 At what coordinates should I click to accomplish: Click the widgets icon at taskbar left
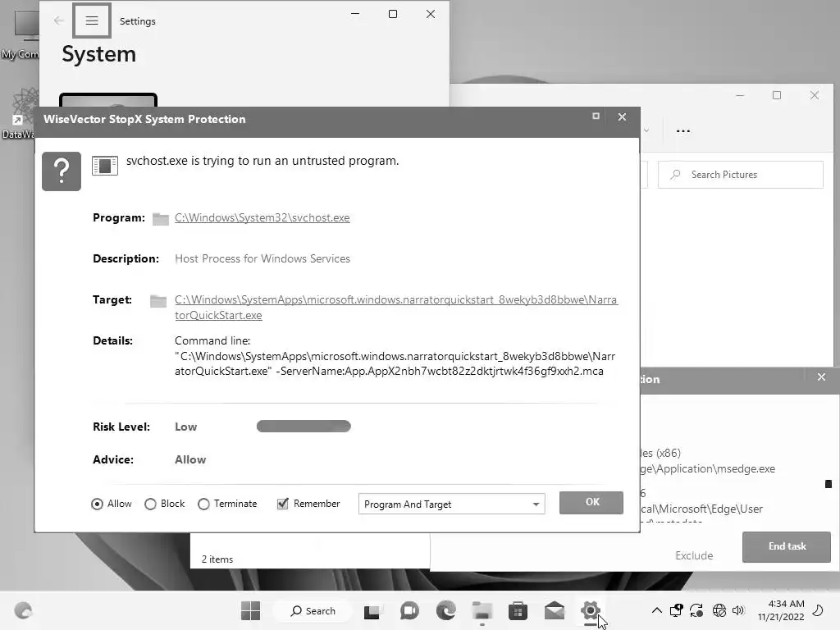click(x=23, y=610)
